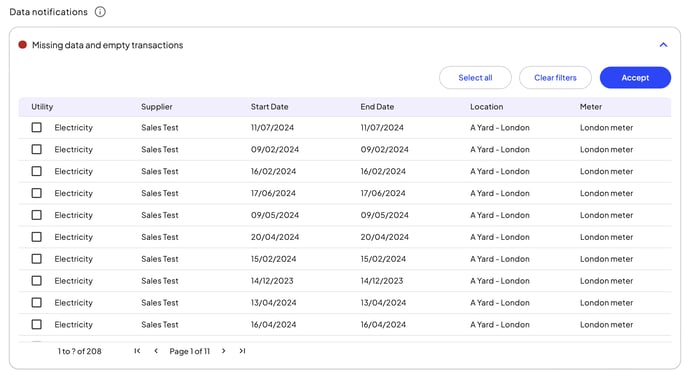The height and width of the screenshot is (376, 688).
Task: Click the end date 09/02/2024 cell
Action: click(384, 150)
